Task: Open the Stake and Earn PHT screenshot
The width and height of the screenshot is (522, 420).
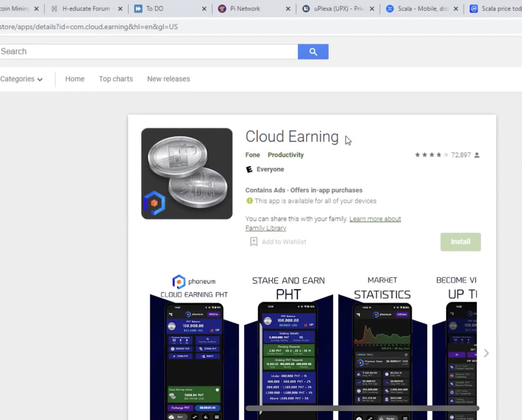Action: [x=288, y=347]
